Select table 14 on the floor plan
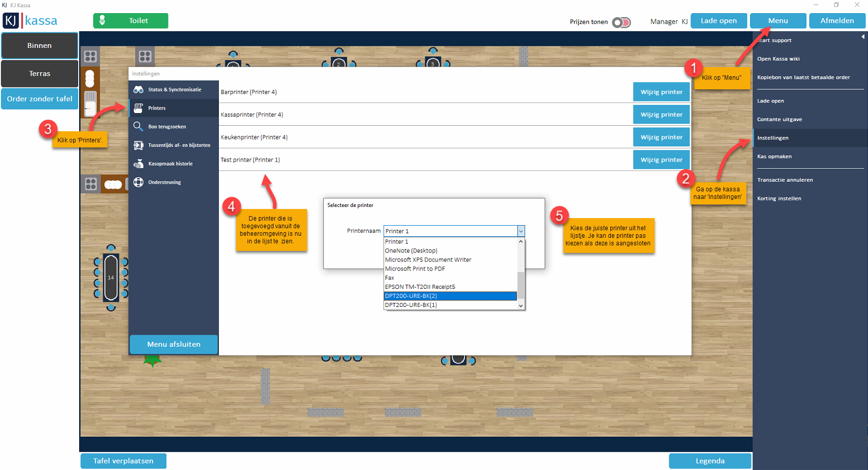Screen dimensions: 868x470 [x=111, y=277]
